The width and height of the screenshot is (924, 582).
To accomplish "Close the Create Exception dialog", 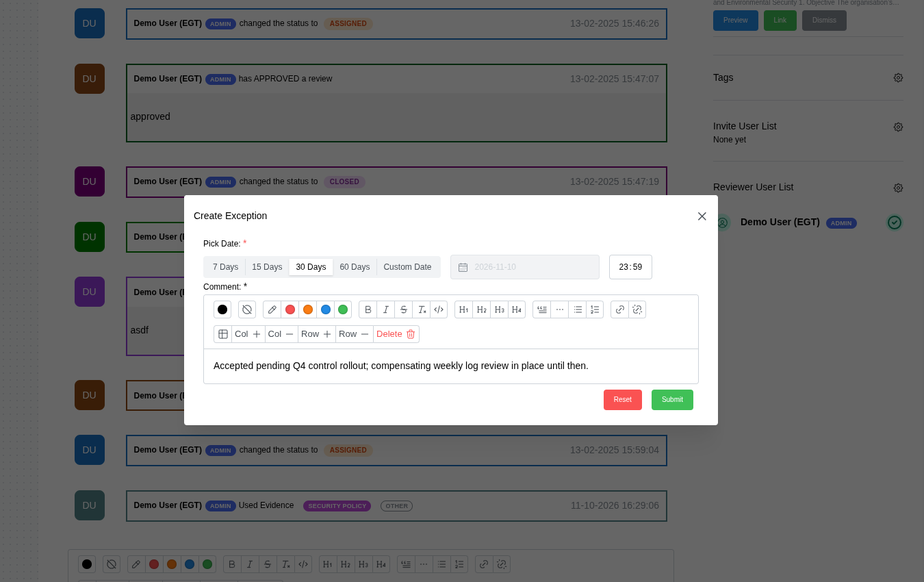I will click(702, 216).
